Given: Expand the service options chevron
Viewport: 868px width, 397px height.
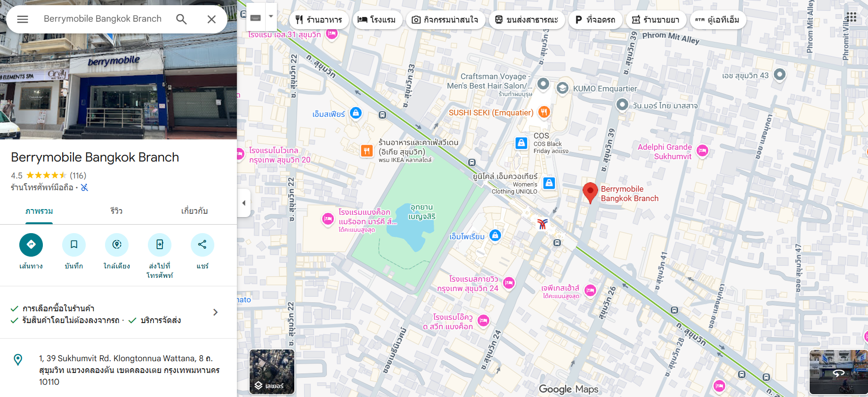Looking at the screenshot, I should [215, 312].
